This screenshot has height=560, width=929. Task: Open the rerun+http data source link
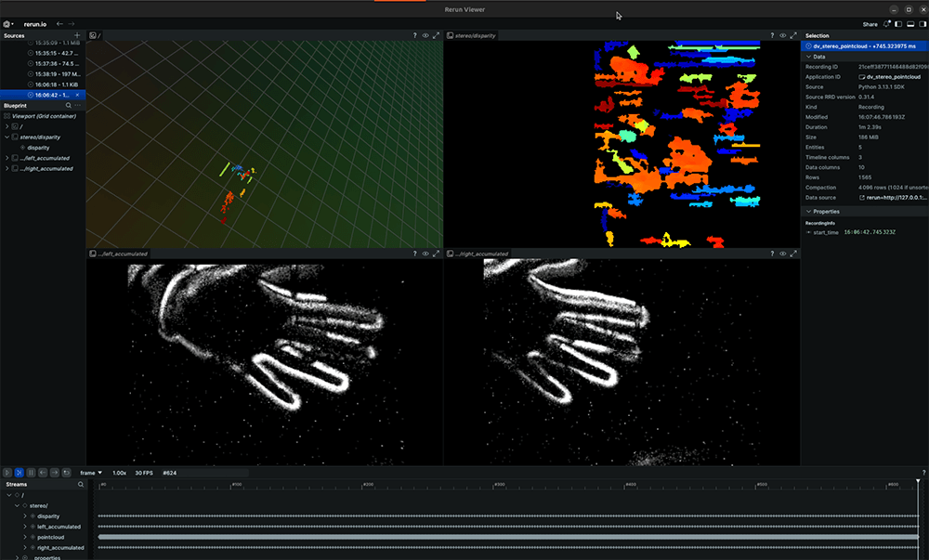(894, 198)
